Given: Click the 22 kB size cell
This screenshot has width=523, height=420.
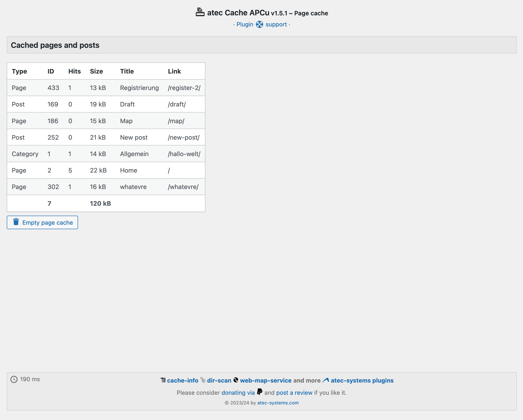Looking at the screenshot, I should [x=98, y=171].
